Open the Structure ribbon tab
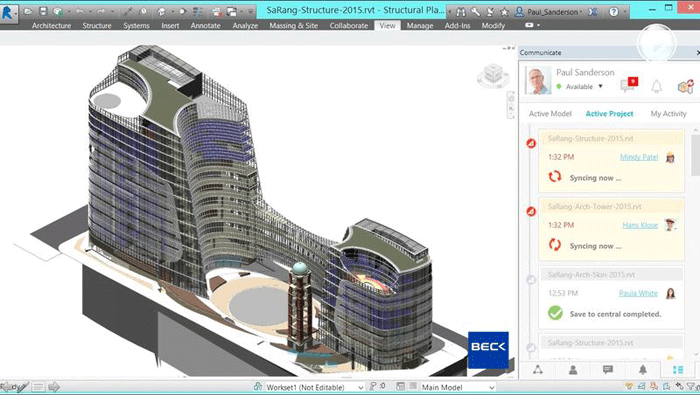Image resolution: width=700 pixels, height=395 pixels. click(97, 25)
